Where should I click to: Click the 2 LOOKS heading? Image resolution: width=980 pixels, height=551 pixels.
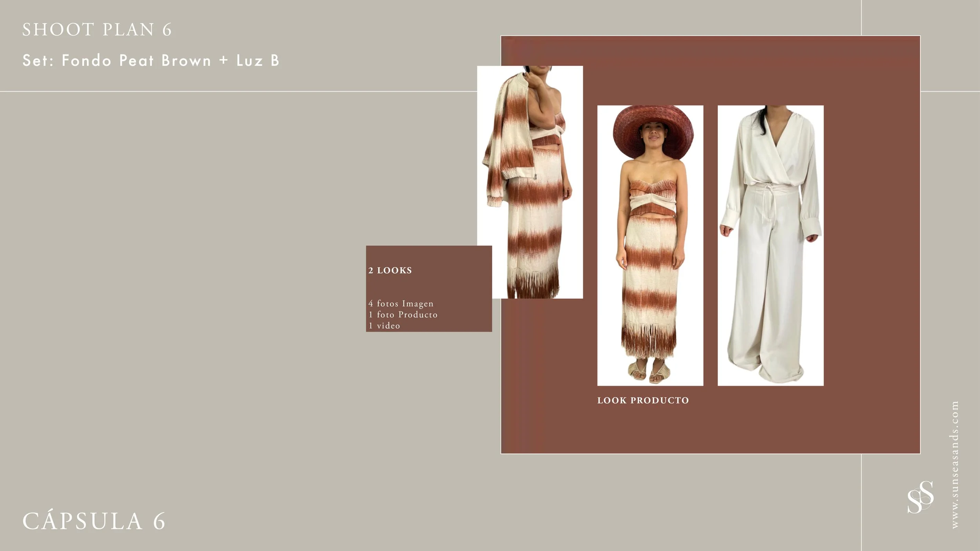[390, 270]
